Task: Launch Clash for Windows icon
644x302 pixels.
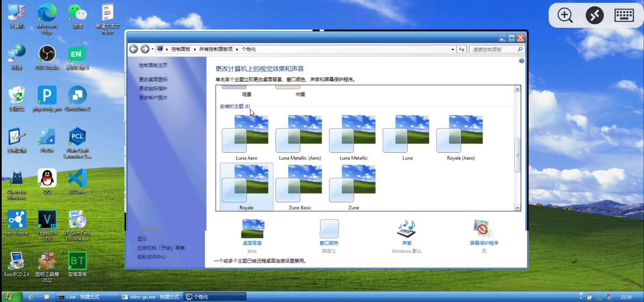Action: [17, 184]
